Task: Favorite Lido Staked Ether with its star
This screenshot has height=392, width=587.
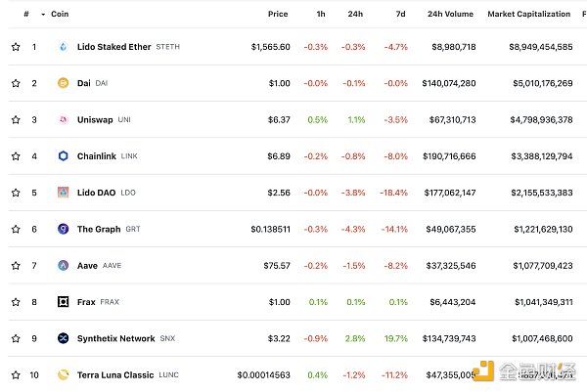Action: click(16, 47)
